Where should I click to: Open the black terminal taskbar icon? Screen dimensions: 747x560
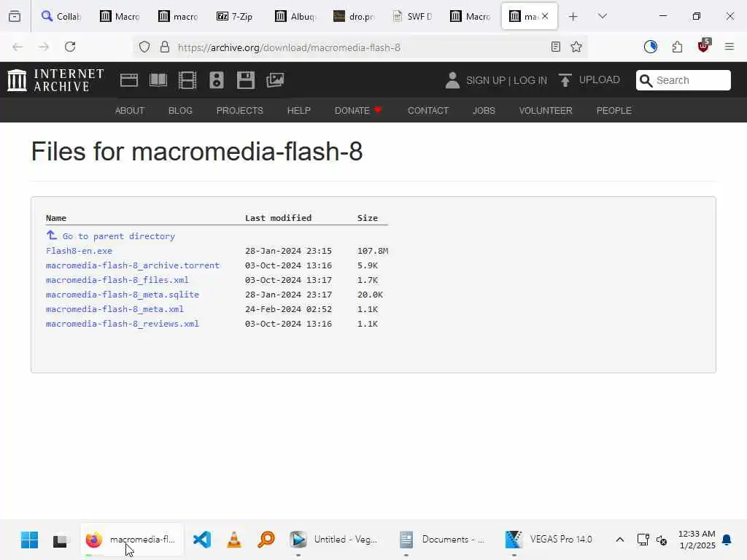[x=60, y=541]
